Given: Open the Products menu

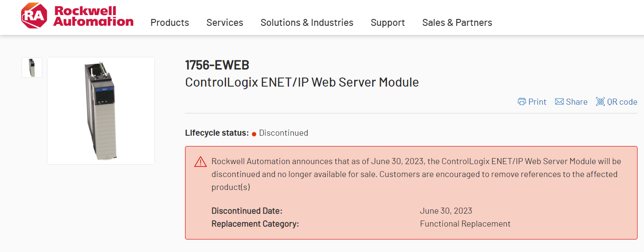Looking at the screenshot, I should [x=170, y=22].
